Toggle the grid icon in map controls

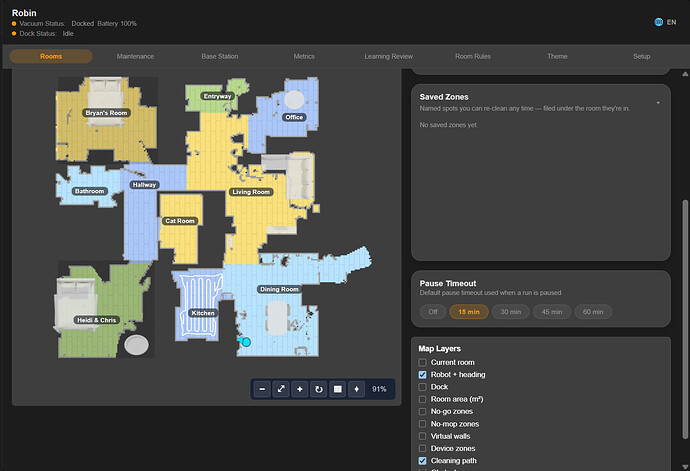point(338,389)
